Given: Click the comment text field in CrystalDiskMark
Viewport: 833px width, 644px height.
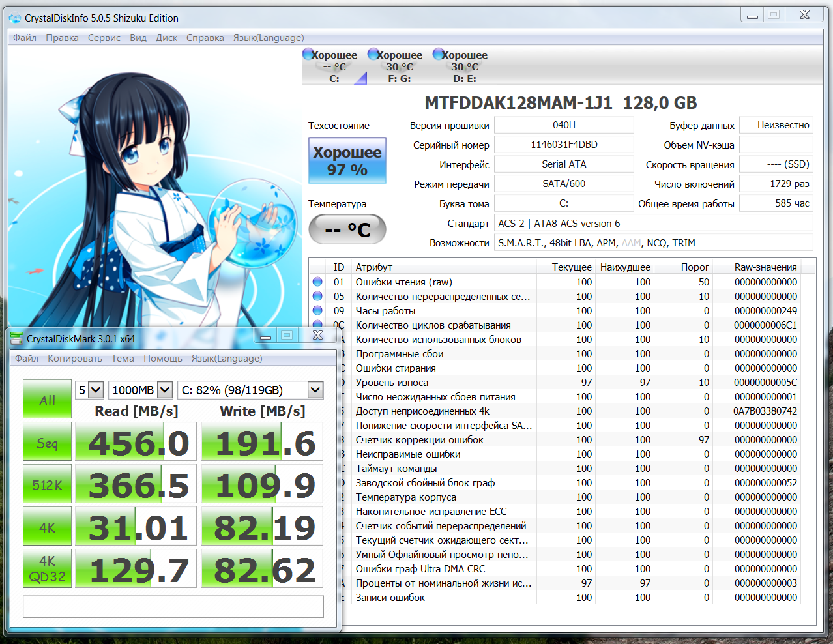Looking at the screenshot, I should pyautogui.click(x=173, y=606).
